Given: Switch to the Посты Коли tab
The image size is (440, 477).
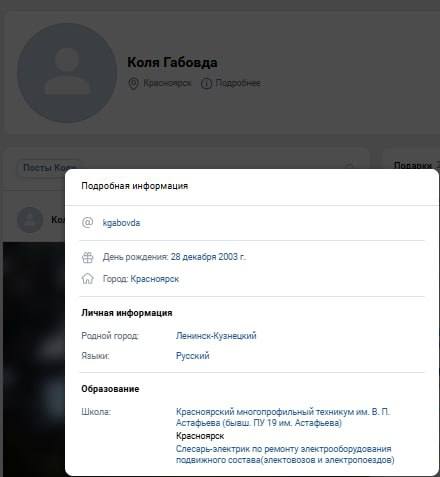Looking at the screenshot, I should click(49, 167).
